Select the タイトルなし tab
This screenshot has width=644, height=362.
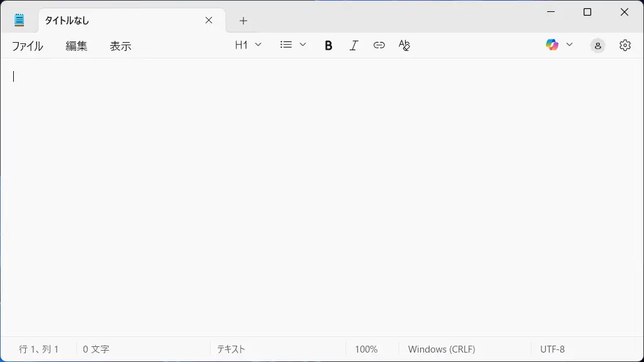(x=113, y=21)
